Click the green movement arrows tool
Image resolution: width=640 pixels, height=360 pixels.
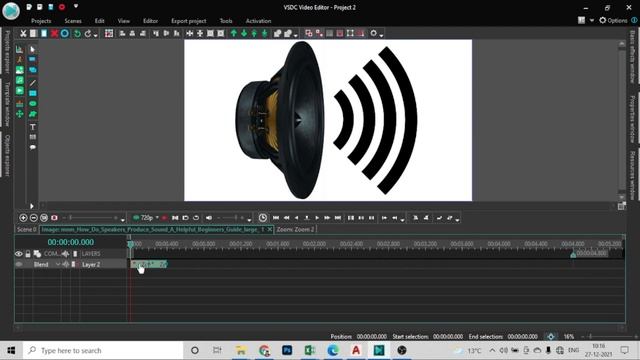pyautogui.click(x=20, y=114)
